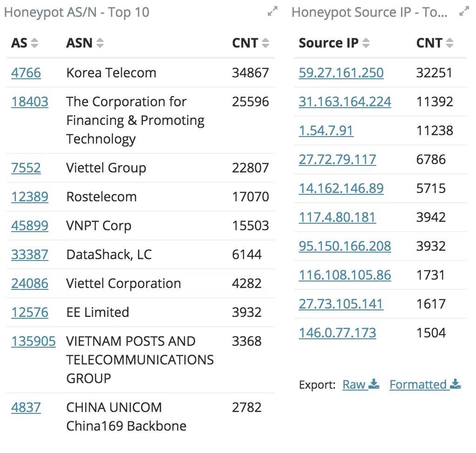Open AS link 4837
Image resolution: width=476 pixels, height=453 pixels.
point(26,407)
